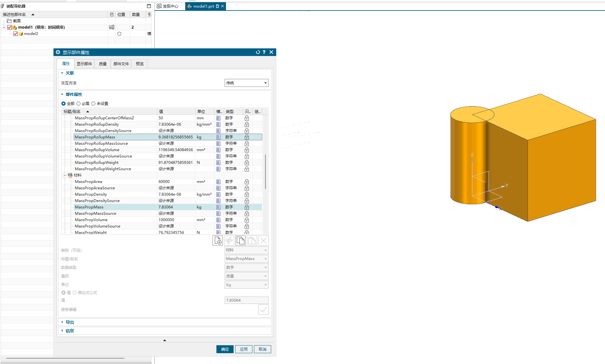This screenshot has height=364, width=605.
Task: Select the MassPropRollupVolume row
Action: tap(97, 150)
